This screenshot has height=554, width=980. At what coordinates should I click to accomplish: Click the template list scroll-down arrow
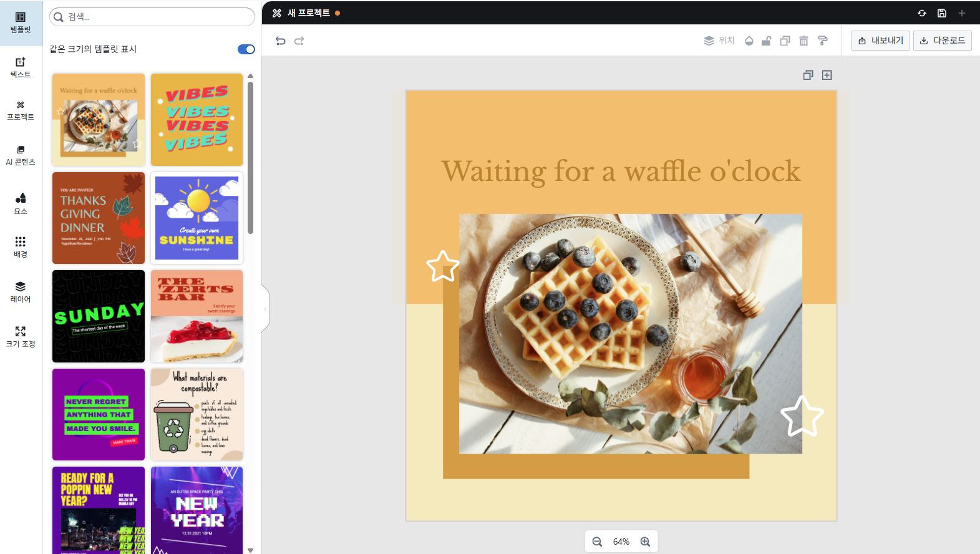251,550
